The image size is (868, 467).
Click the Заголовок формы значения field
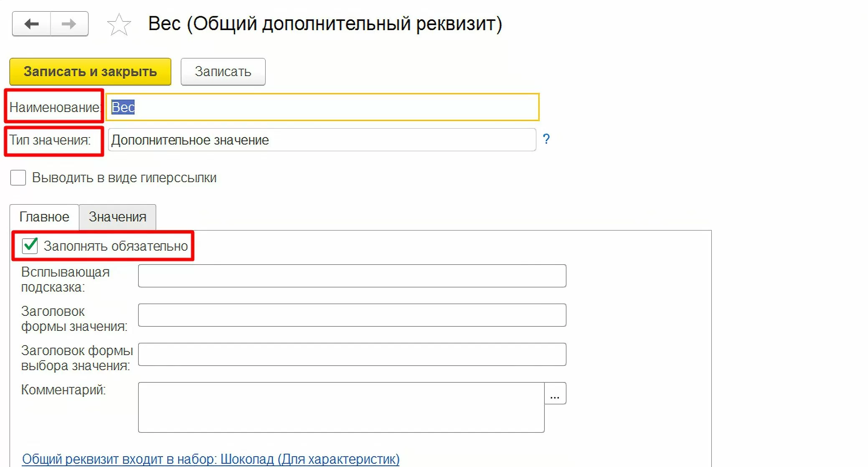[x=352, y=315]
